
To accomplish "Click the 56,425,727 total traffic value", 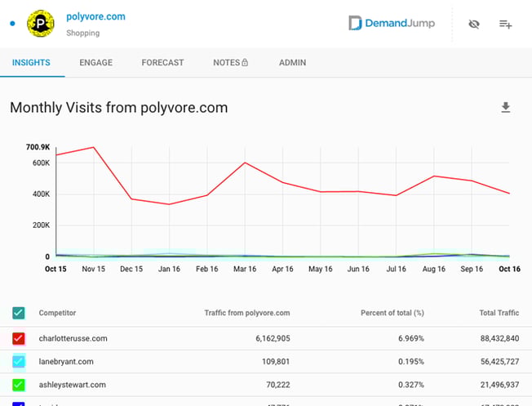I will (499, 362).
